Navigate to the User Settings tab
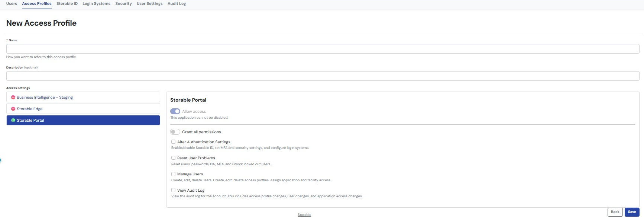The image size is (644, 220). (x=149, y=4)
